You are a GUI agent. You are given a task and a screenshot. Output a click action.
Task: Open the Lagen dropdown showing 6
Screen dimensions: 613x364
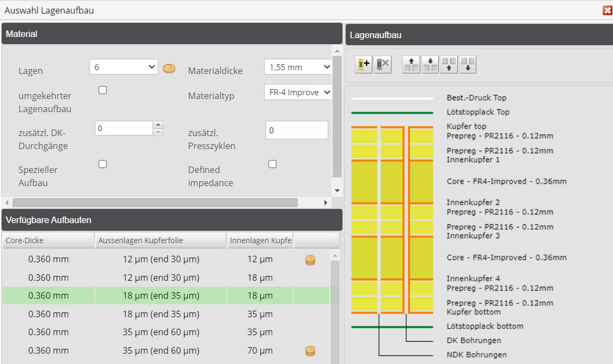tap(124, 66)
